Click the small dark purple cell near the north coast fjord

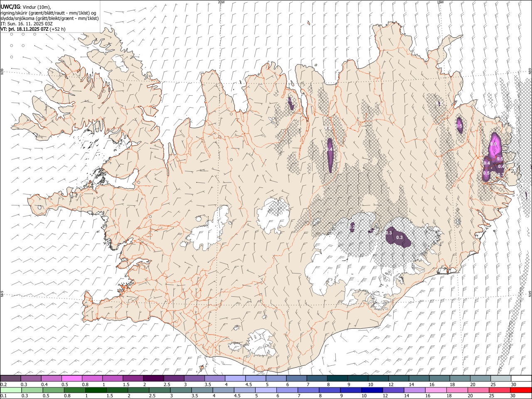point(291,103)
